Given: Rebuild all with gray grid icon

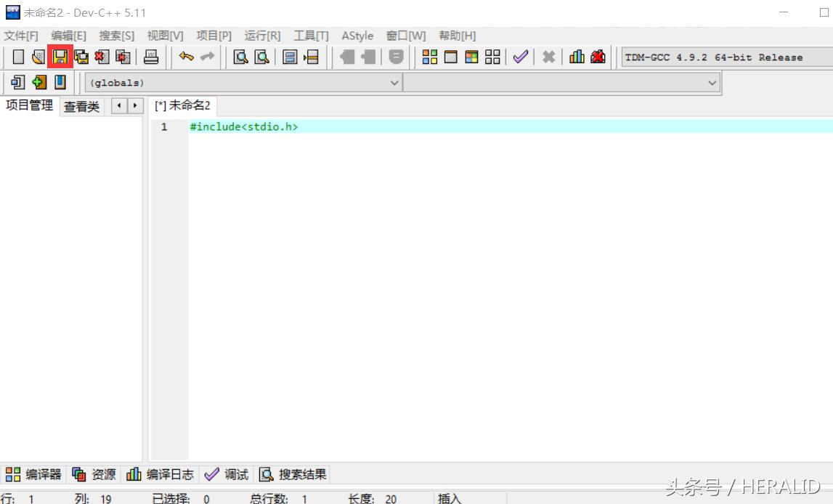Looking at the screenshot, I should (x=492, y=57).
